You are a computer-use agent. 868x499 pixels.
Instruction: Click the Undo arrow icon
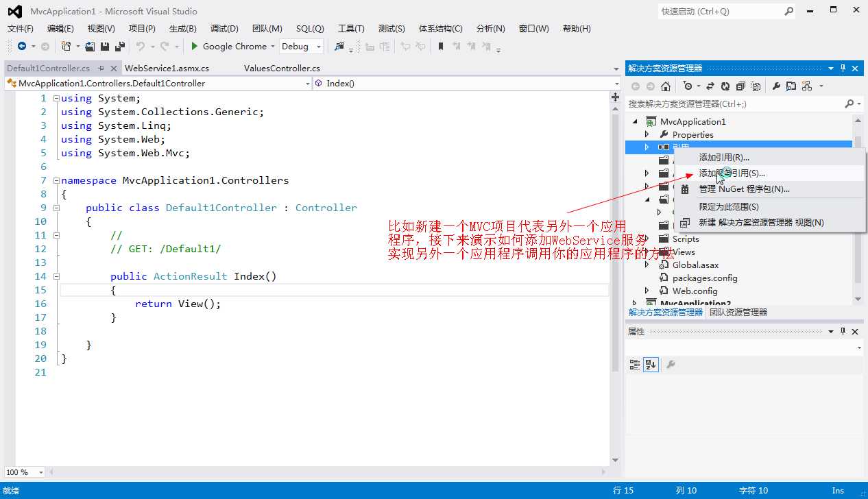[x=140, y=47]
